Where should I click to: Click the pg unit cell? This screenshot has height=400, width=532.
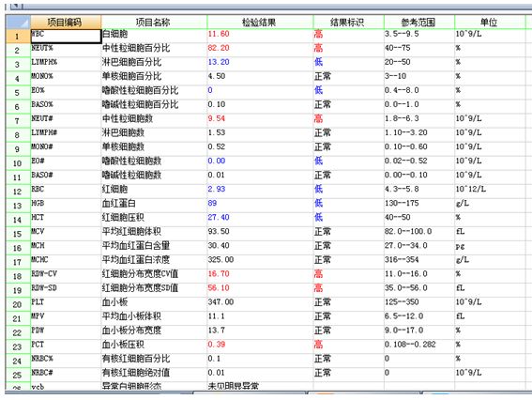pos(490,248)
